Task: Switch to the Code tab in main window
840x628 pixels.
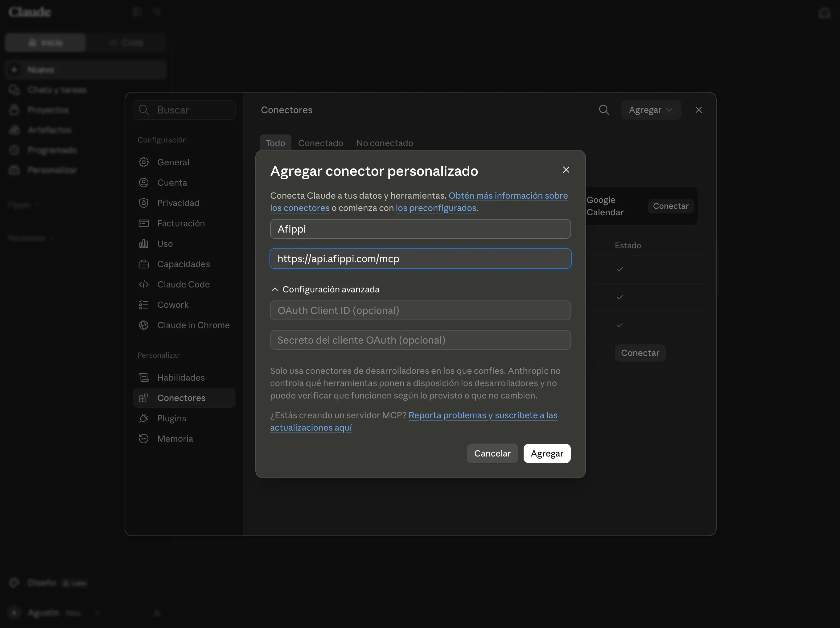Action: point(126,43)
